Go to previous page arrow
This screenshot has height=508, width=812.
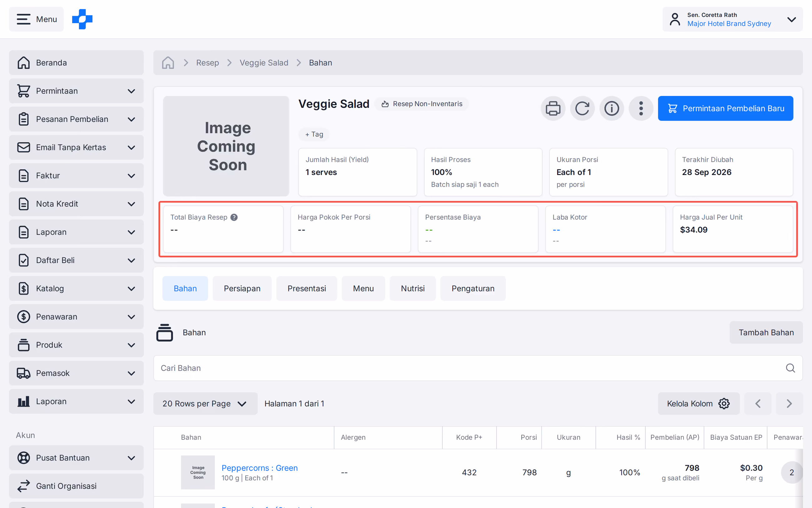pyautogui.click(x=758, y=404)
